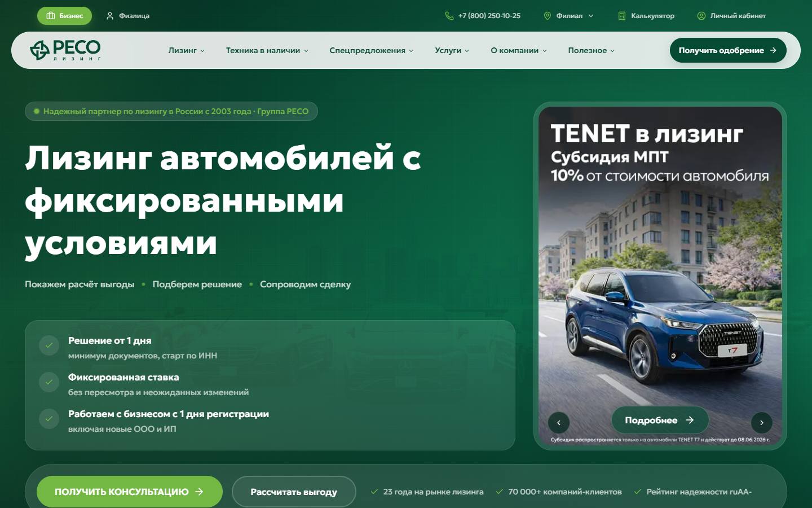
Task: Expand the Услуги navigation menu
Action: (452, 50)
